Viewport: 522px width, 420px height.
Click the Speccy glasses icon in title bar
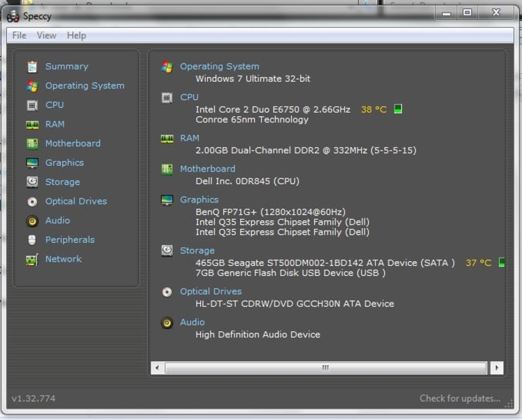13,16
